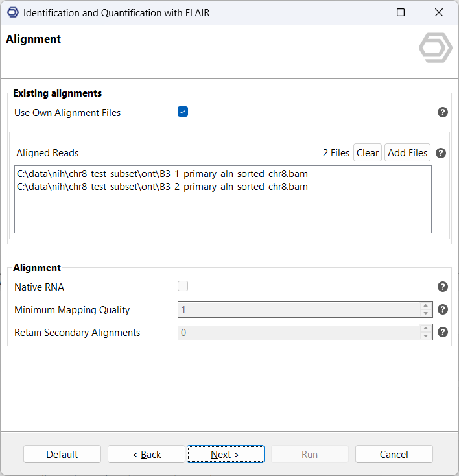This screenshot has width=459, height=476.
Task: Uncheck Use Own Alignment Files checkbox
Action: [183, 112]
